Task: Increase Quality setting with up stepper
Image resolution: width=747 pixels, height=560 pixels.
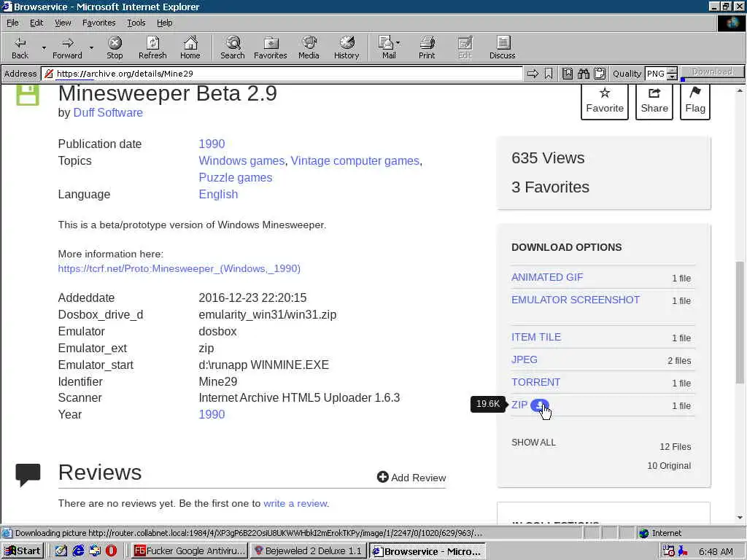Action: [672, 71]
